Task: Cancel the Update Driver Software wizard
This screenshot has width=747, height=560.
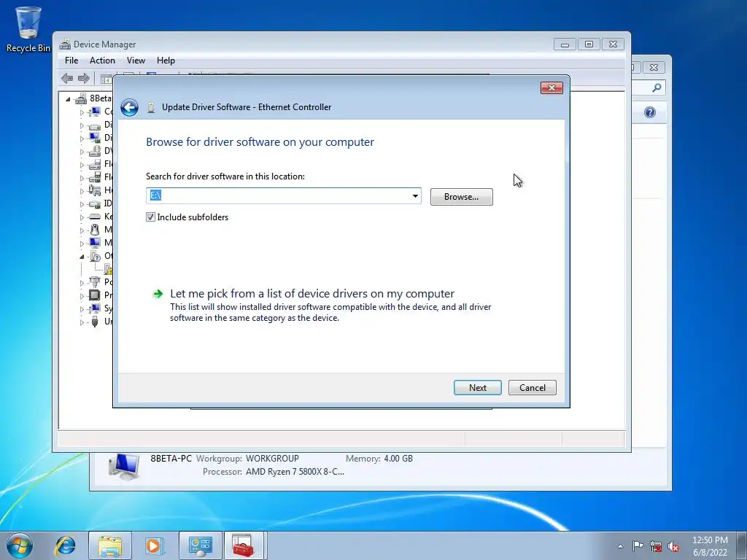Action: (532, 388)
